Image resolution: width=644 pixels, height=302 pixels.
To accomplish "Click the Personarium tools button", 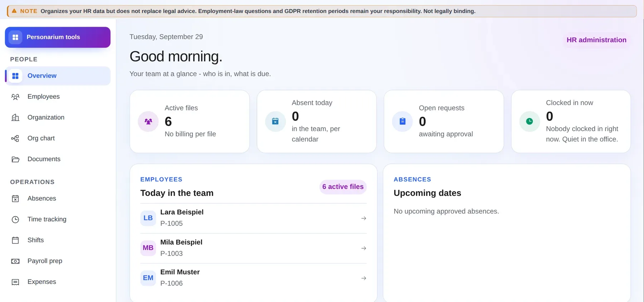I will point(58,37).
